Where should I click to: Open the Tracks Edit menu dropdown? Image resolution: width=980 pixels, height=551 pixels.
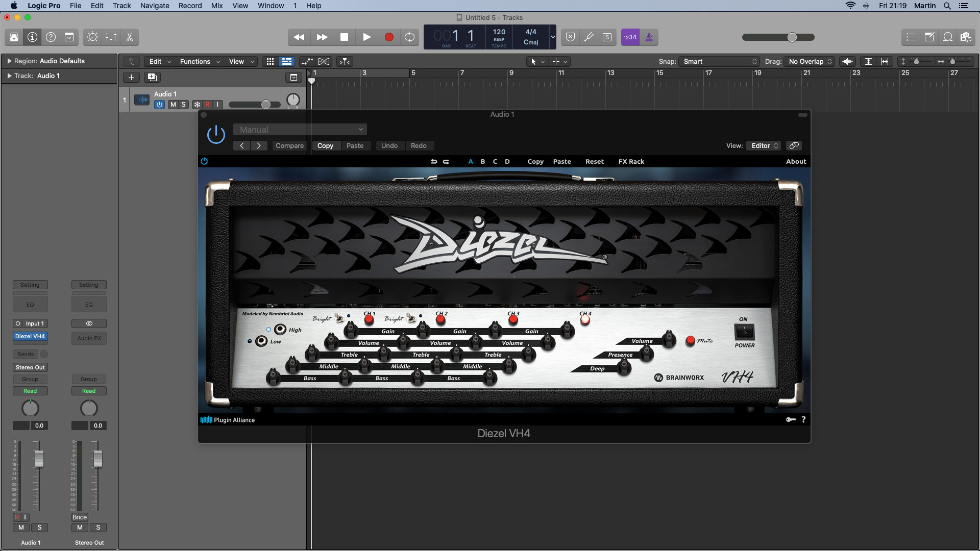click(x=160, y=61)
